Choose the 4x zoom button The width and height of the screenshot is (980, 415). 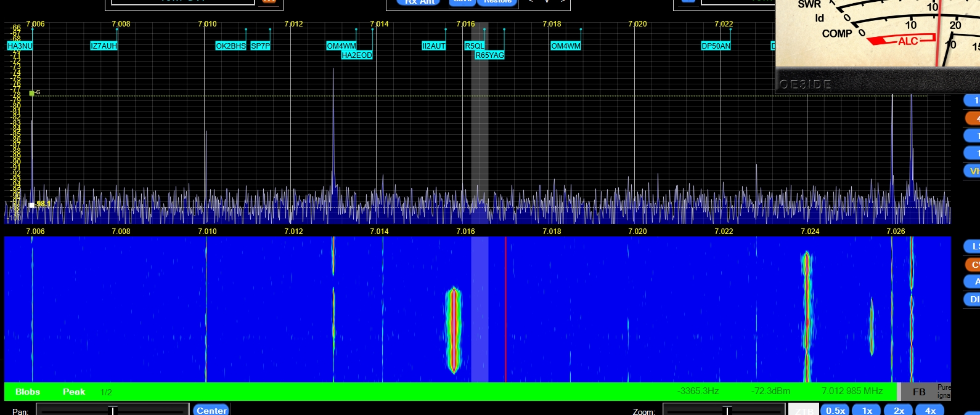(x=930, y=410)
